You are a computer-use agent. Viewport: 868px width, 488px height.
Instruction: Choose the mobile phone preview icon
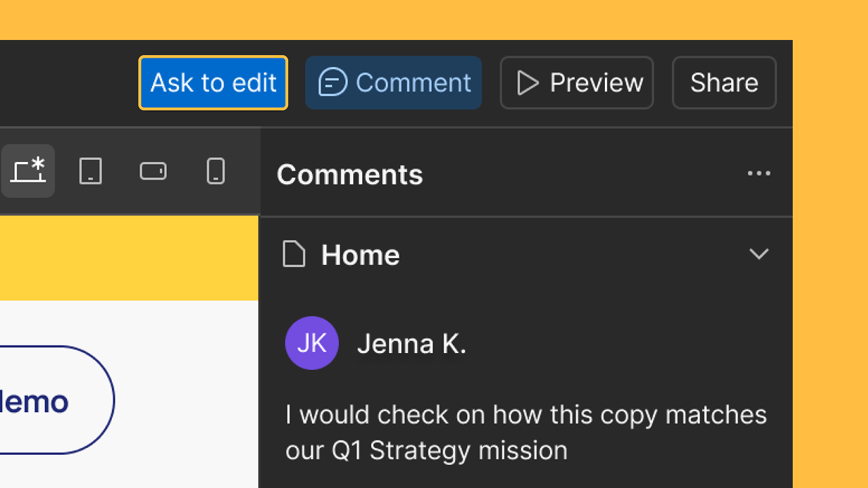(x=216, y=171)
